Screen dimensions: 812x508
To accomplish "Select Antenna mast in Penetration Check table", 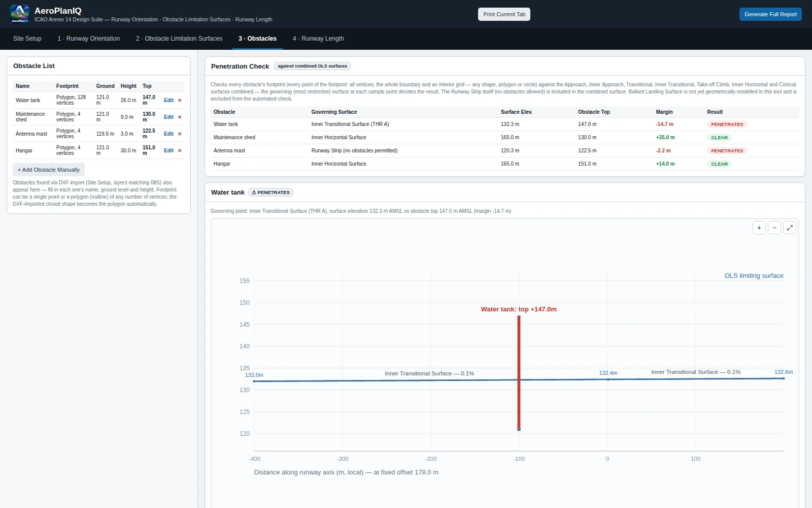I will (x=504, y=151).
